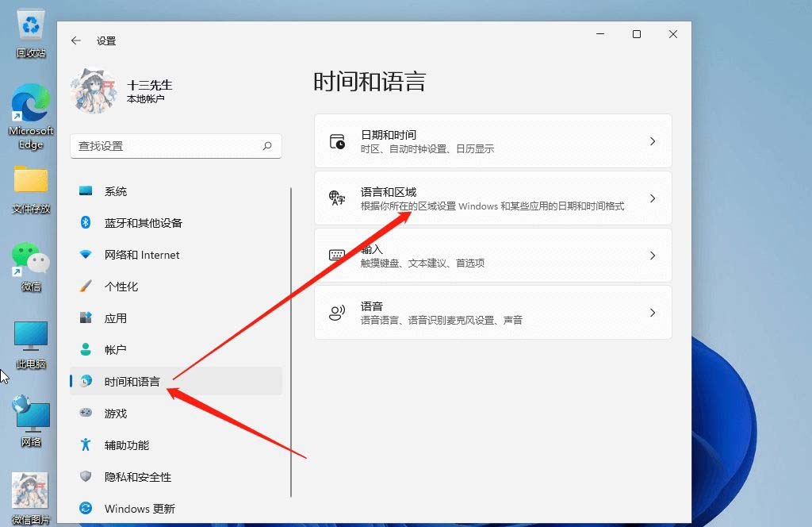Select 时间和语言 in sidebar
The height and width of the screenshot is (527, 812).
tap(175, 382)
